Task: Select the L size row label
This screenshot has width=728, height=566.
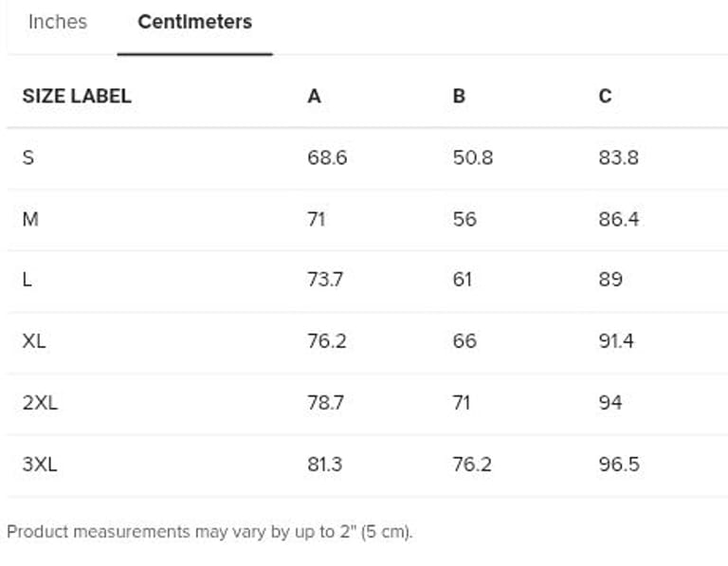Action: coord(27,280)
